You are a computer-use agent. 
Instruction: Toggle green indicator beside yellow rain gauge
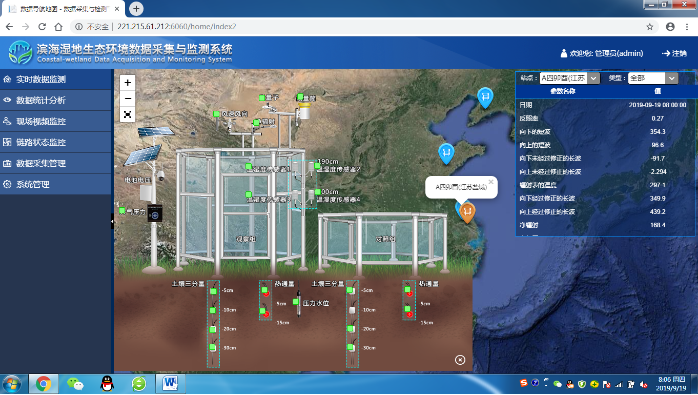click(x=300, y=97)
